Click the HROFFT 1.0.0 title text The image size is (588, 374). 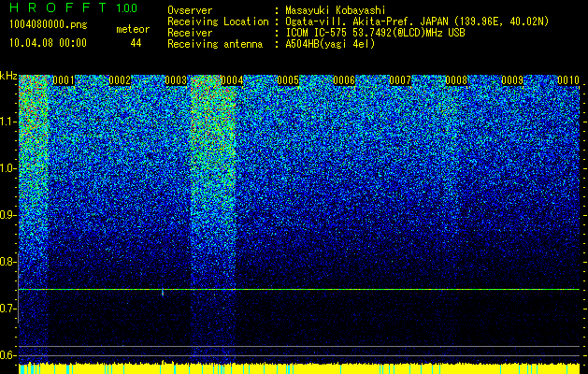(x=74, y=7)
